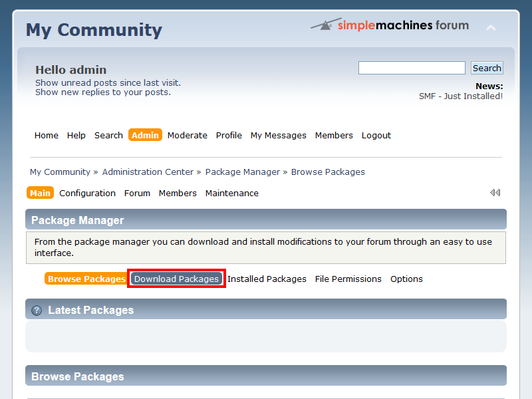Image resolution: width=532 pixels, height=399 pixels.
Task: Click Administration Center breadcrumb link
Action: coord(148,172)
